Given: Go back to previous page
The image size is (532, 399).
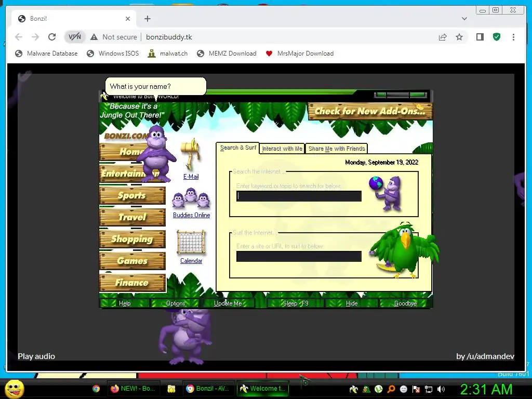Looking at the screenshot, I should 19,37.
